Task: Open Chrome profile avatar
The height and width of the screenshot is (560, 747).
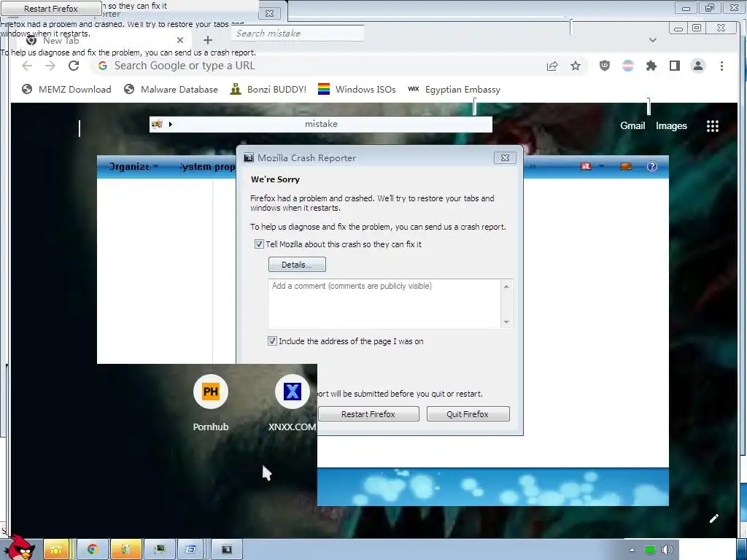Action: (698, 66)
